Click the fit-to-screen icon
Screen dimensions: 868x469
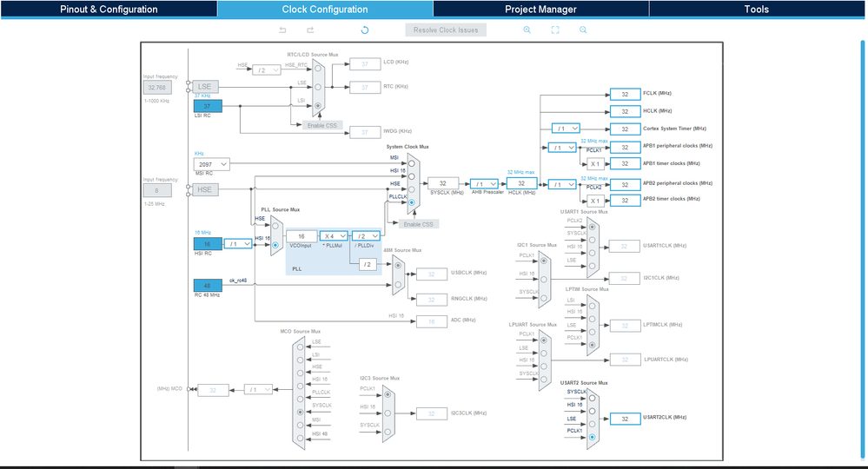point(555,30)
